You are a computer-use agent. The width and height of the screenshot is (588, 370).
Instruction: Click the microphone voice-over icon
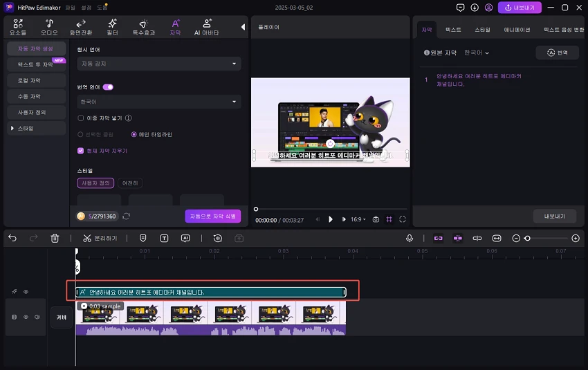click(410, 238)
